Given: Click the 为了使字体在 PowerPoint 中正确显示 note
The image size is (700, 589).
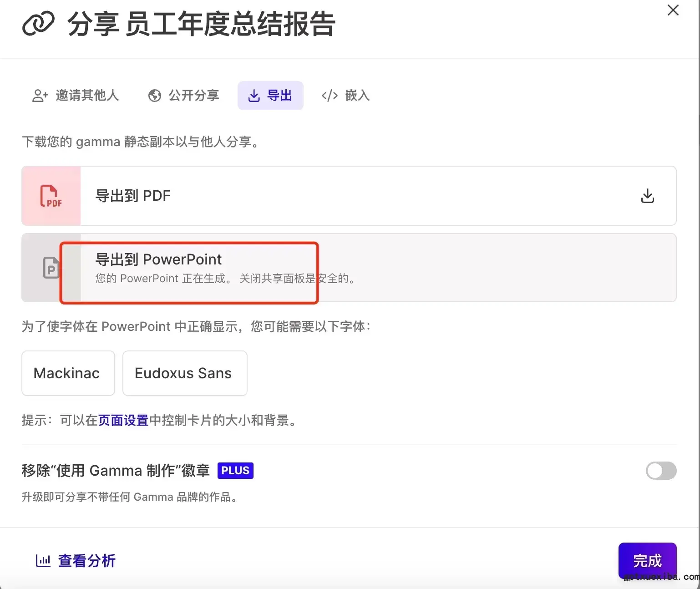Looking at the screenshot, I should click(x=197, y=326).
